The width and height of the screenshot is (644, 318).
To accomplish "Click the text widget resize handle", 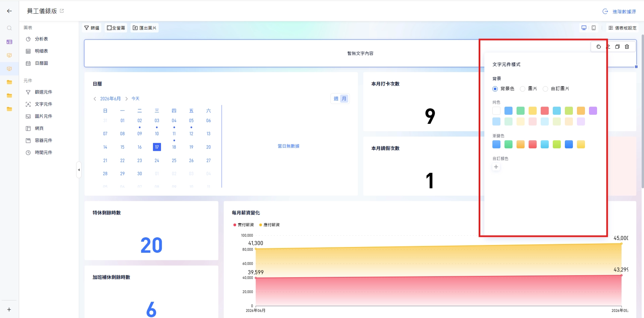I will (x=636, y=67).
